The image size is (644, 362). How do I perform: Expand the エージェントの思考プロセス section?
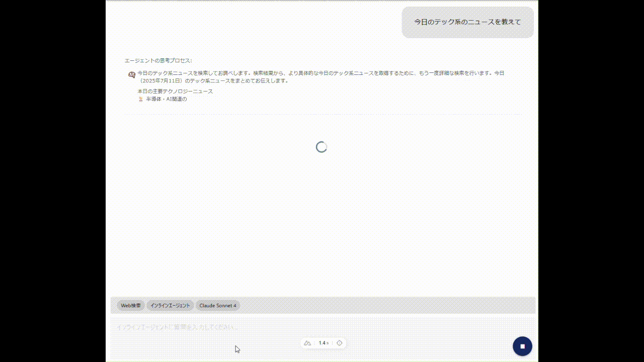point(158,60)
